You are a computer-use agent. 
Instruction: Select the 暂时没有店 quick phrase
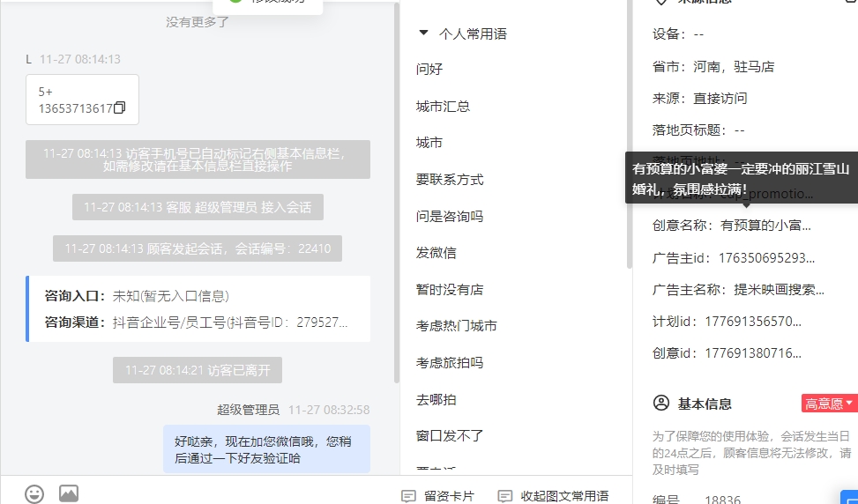(x=449, y=289)
